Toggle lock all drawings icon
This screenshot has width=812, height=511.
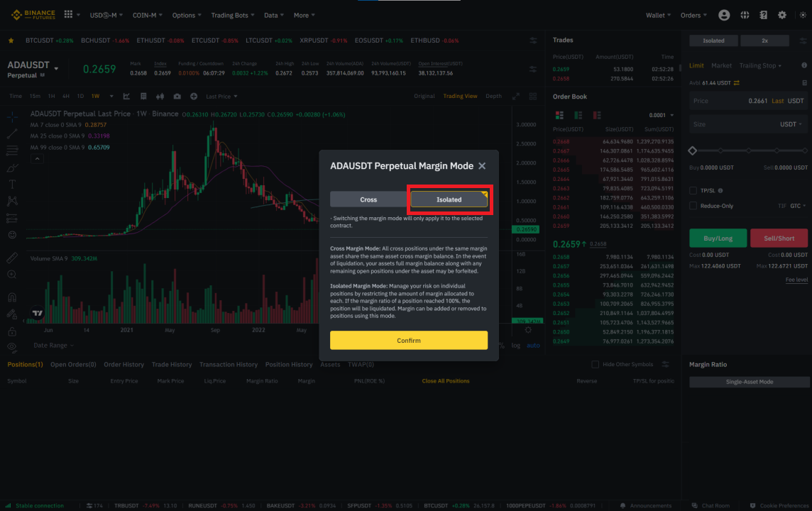tap(12, 331)
